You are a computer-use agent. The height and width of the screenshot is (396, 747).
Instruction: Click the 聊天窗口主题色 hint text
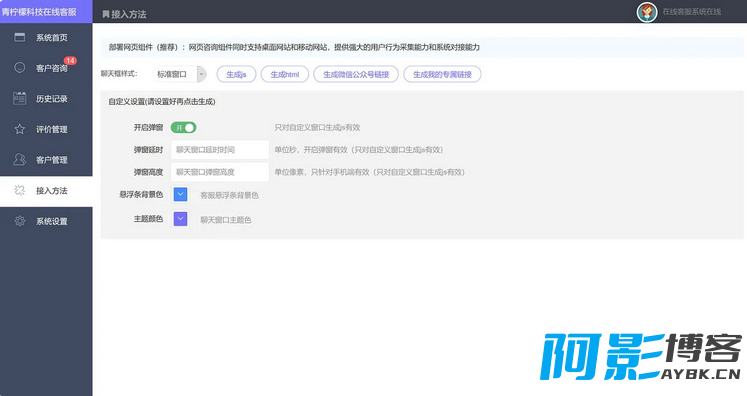226,220
